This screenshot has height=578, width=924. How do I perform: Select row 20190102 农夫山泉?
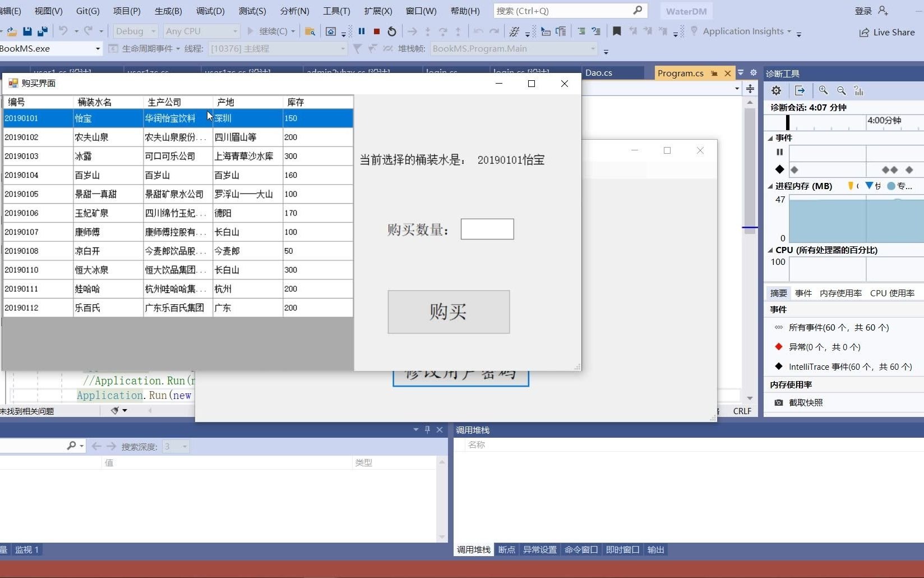[x=178, y=137]
